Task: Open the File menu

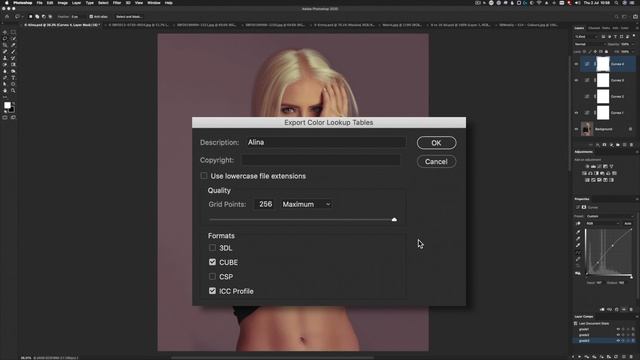Action: coord(40,3)
